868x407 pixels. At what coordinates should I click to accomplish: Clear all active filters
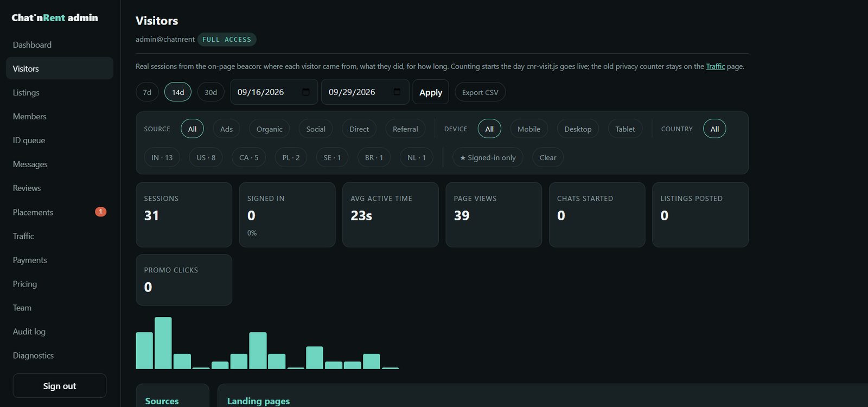coord(548,157)
